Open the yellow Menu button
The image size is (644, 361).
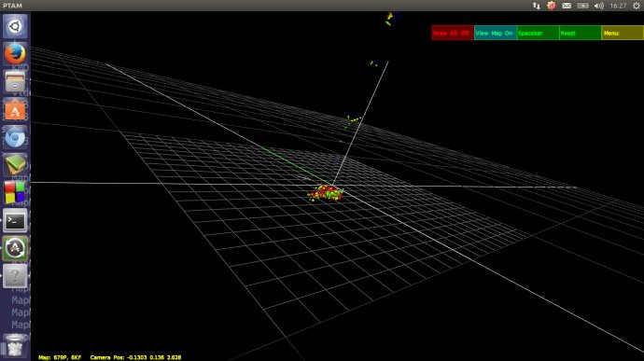623,33
